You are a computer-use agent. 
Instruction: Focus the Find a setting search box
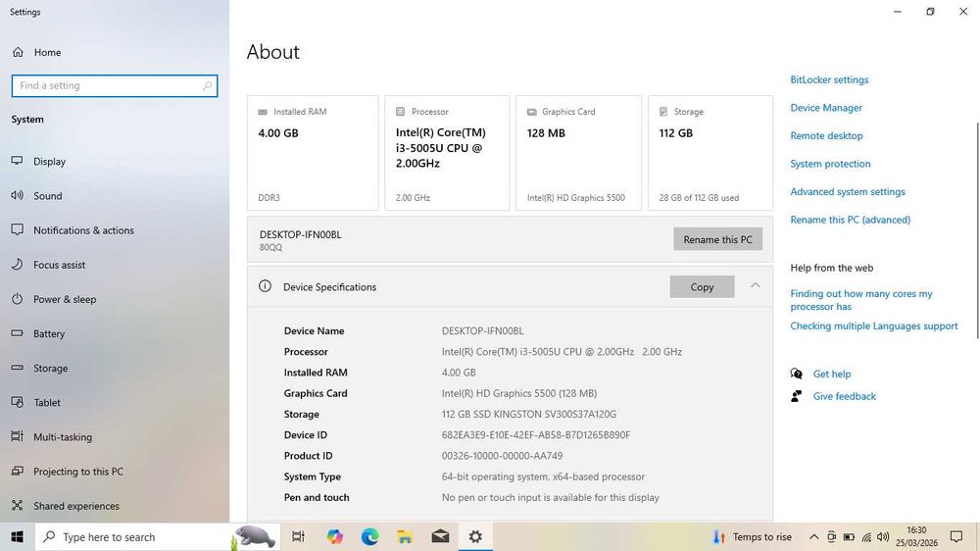point(115,85)
